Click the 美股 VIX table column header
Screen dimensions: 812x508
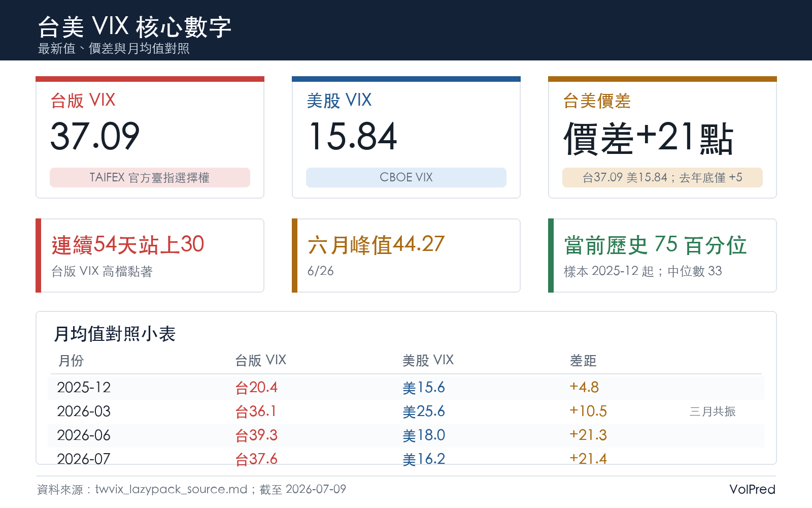pyautogui.click(x=428, y=361)
